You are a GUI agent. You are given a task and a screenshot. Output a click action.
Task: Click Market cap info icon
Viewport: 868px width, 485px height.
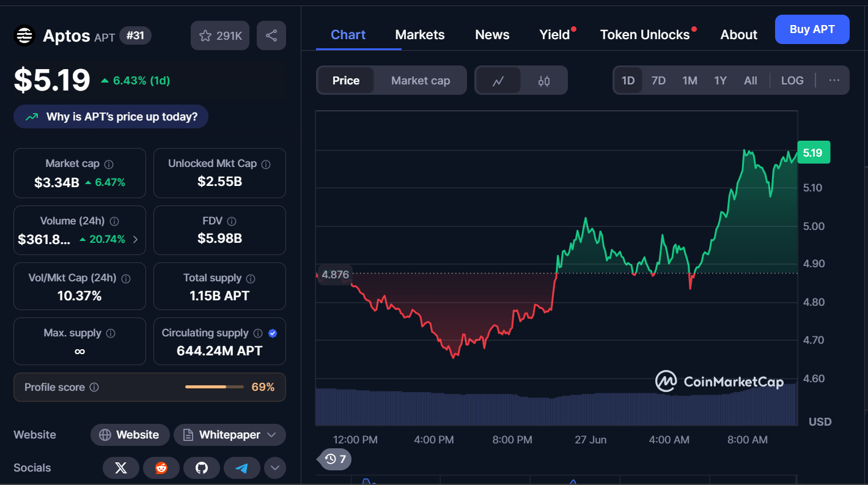tap(109, 164)
